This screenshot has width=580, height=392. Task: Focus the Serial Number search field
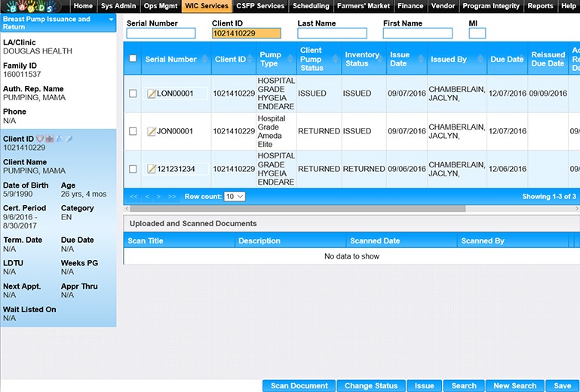161,33
